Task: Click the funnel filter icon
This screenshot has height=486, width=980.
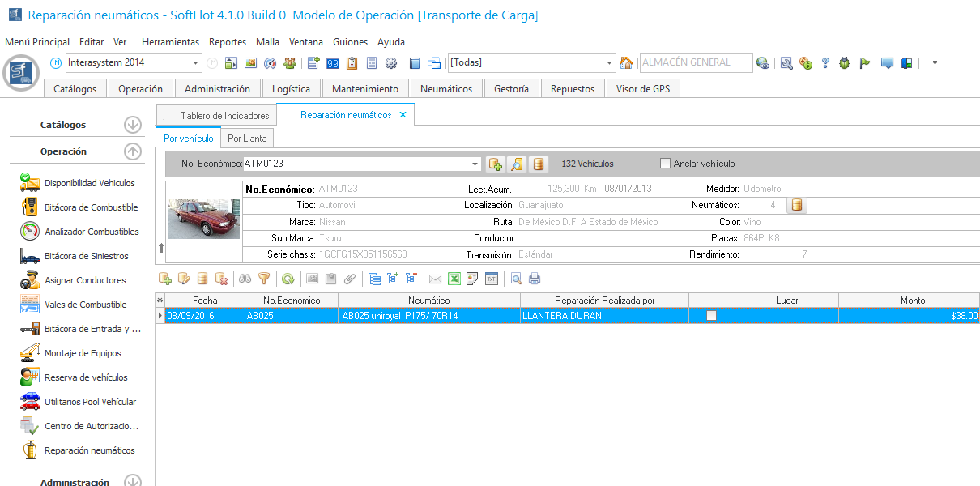Action: (x=264, y=279)
